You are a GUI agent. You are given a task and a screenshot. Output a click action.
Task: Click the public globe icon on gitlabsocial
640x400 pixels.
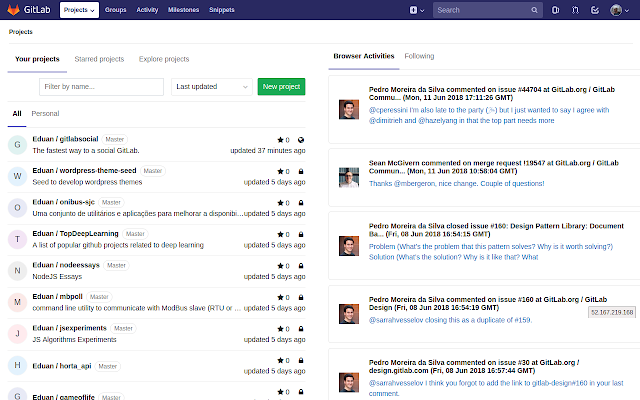(301, 140)
